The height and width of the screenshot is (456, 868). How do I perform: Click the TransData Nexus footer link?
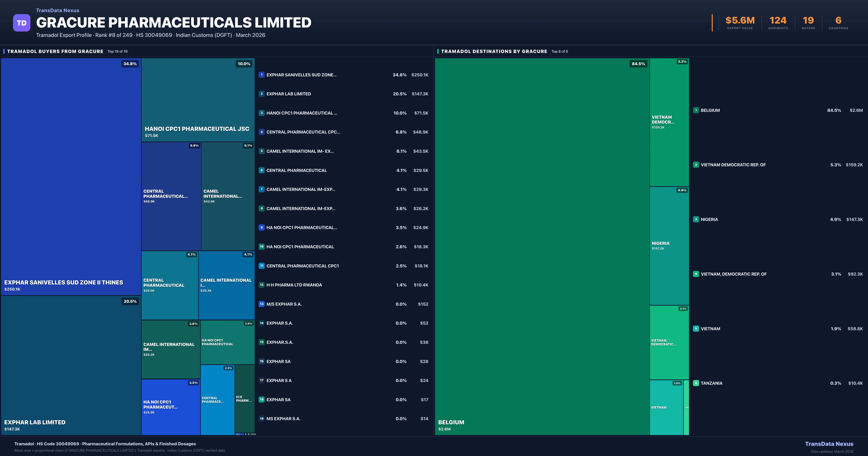(829, 444)
